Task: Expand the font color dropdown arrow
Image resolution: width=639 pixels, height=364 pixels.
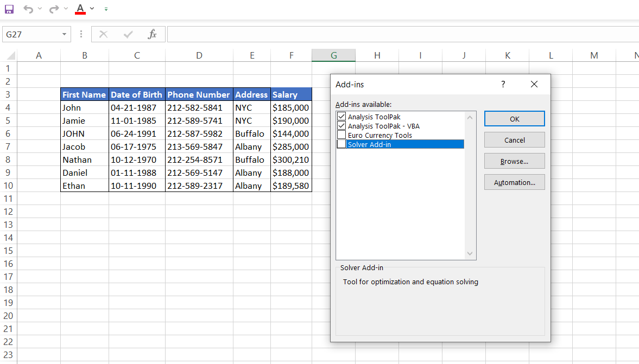Action: coord(92,9)
